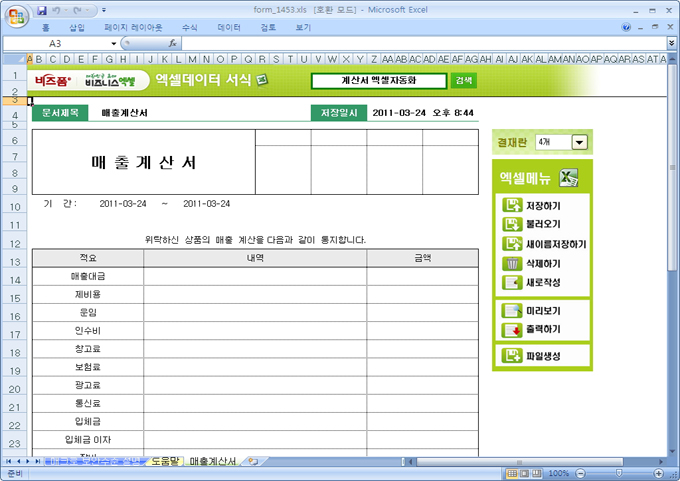680x481 pixels.
Task: Select the 도움말 sheet tab
Action: tap(165, 461)
